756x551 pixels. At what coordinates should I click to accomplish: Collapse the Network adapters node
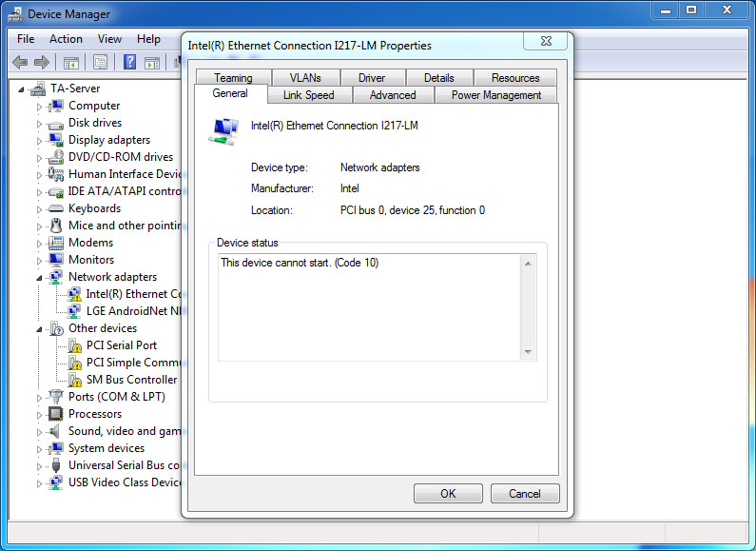click(39, 278)
